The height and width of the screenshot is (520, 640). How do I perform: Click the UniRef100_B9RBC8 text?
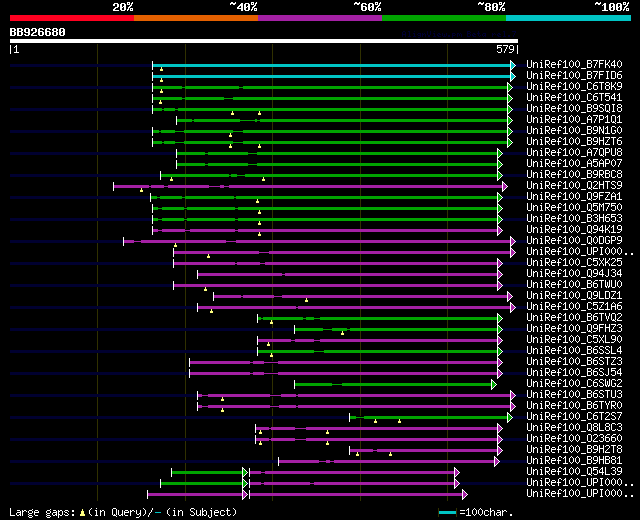click(x=574, y=174)
